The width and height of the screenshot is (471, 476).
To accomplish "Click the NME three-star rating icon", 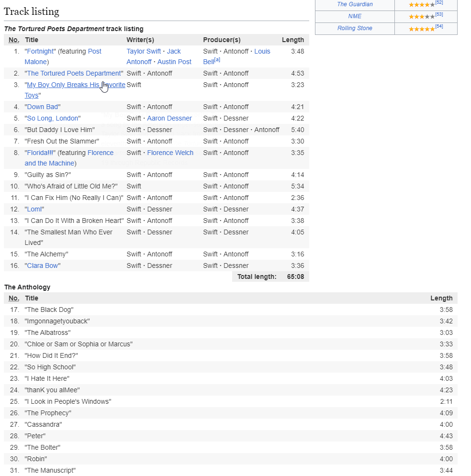I will (422, 17).
